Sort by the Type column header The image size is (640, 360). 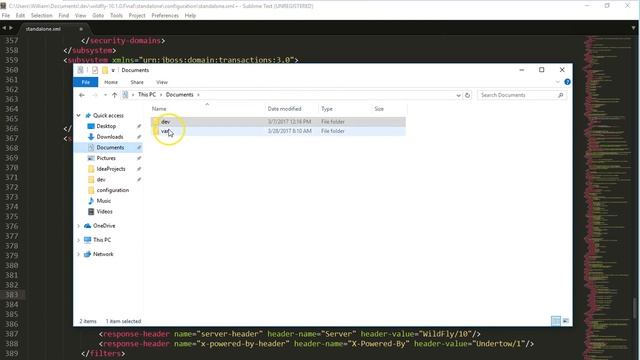(x=345, y=109)
